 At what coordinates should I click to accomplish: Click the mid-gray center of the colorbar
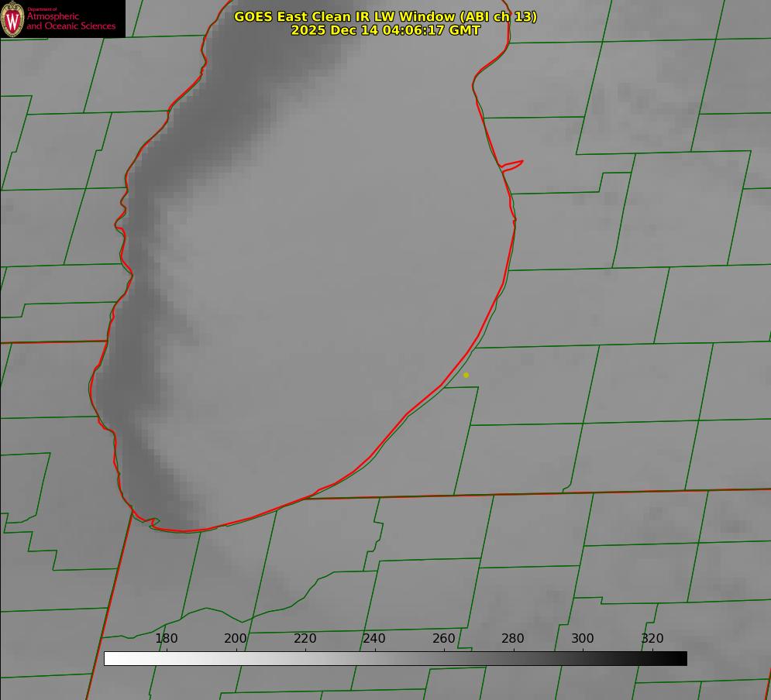click(x=395, y=658)
